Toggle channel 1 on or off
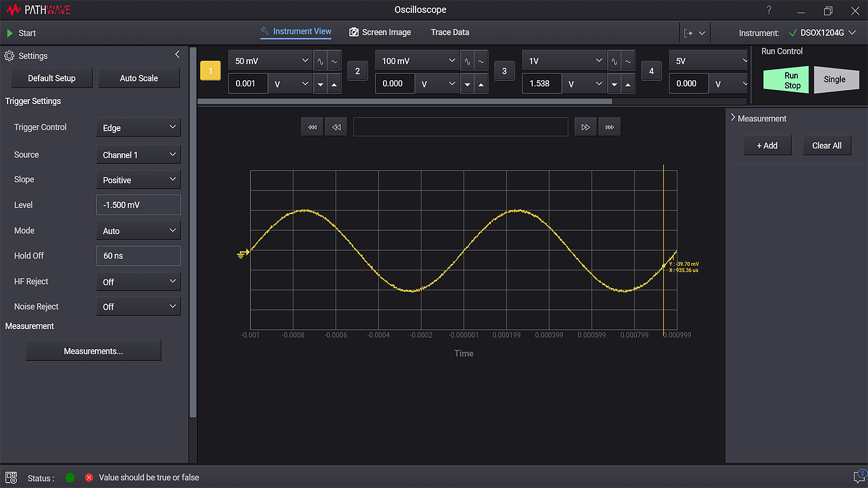The width and height of the screenshot is (868, 488). pos(210,71)
